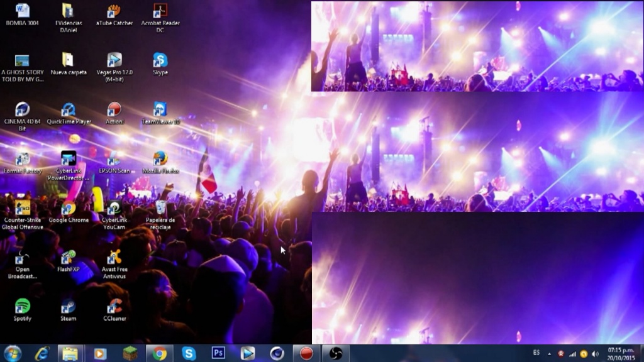Open the Windows Start menu orb
Image resolution: width=644 pixels, height=362 pixels.
12,353
